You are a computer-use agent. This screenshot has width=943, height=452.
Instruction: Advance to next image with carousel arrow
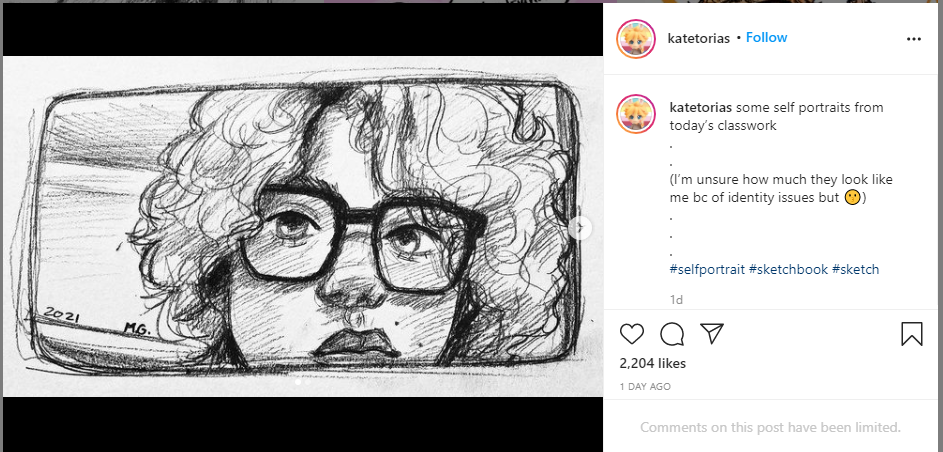580,228
